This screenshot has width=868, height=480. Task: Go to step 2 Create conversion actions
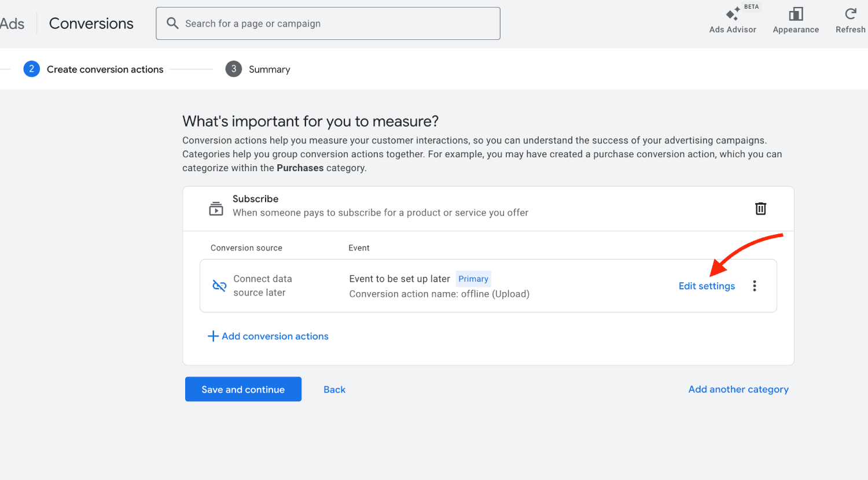pyautogui.click(x=94, y=69)
